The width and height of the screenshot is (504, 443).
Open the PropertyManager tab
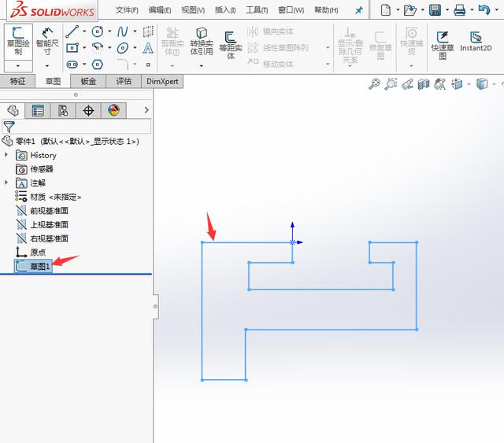[x=38, y=110]
